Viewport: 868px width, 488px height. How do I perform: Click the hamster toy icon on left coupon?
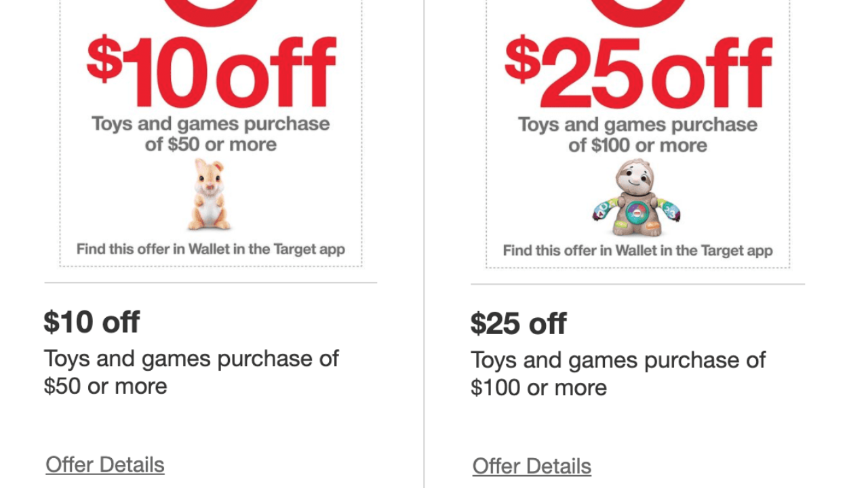tap(210, 195)
